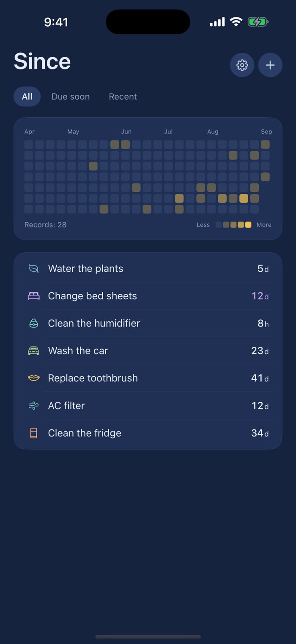Image resolution: width=296 pixels, height=644 pixels.
Task: Click the lips icon for Replace toothbrush
Action: click(x=34, y=378)
